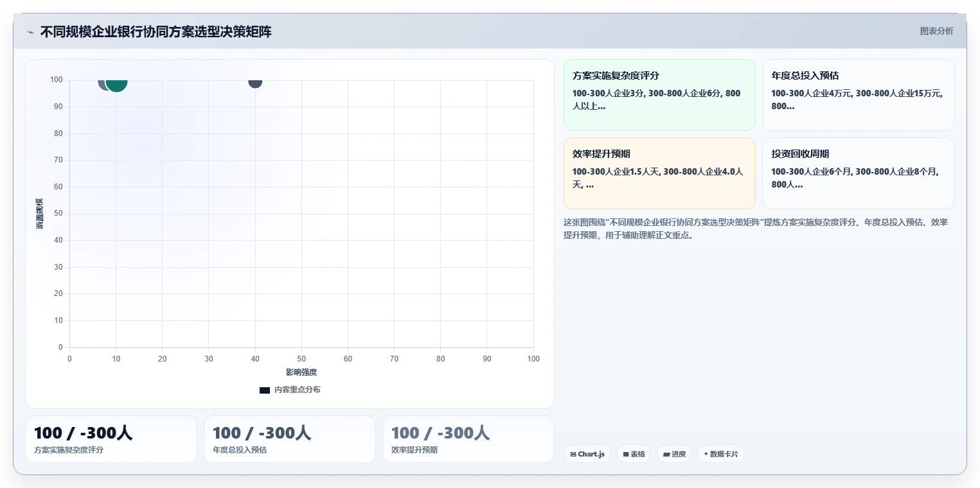Click the text 100-300人企业4万元 in its card
This screenshot has height=488, width=980.
tap(811, 93)
